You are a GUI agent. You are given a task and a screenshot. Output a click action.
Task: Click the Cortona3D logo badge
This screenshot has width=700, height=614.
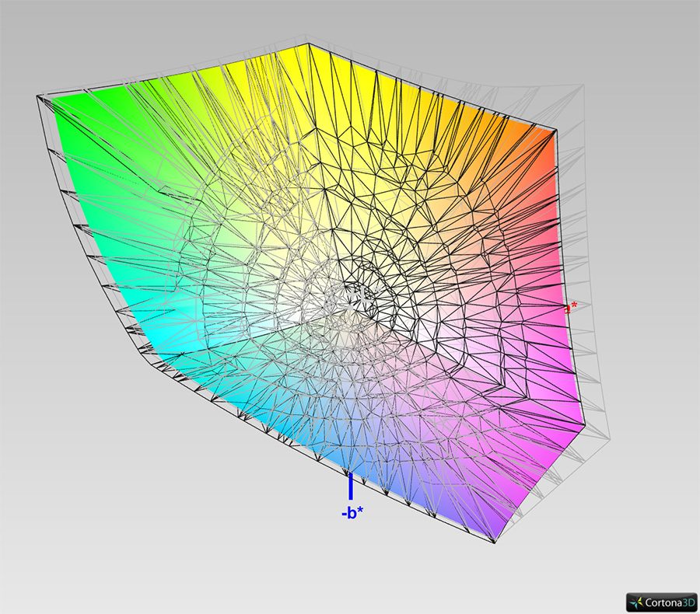coord(662,602)
